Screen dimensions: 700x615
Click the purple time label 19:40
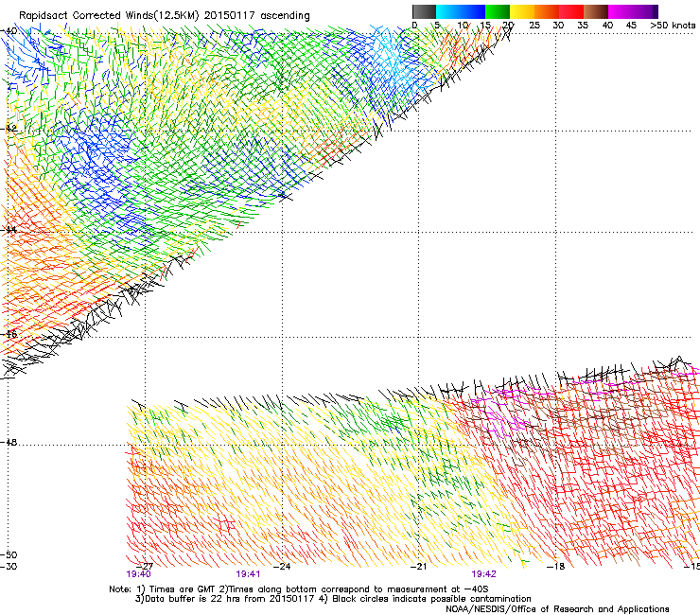click(139, 574)
